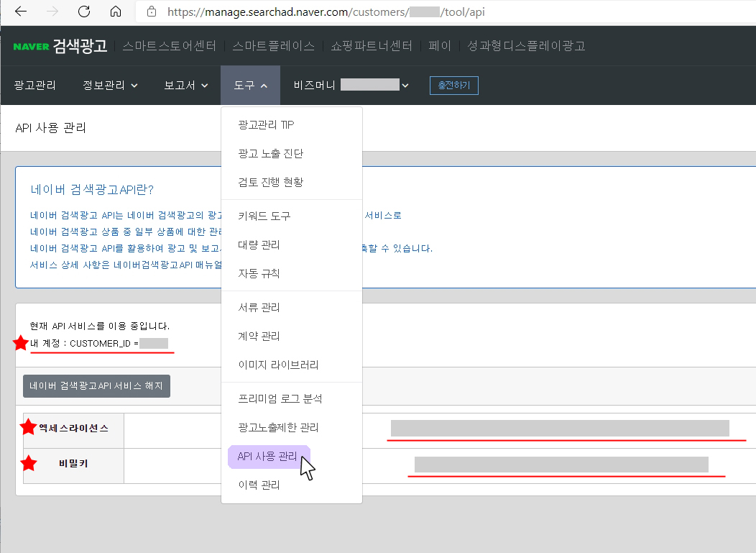This screenshot has height=553, width=756.
Task: Click the 현재 API 서비스를 이용 중입니다 text
Action: point(100,326)
